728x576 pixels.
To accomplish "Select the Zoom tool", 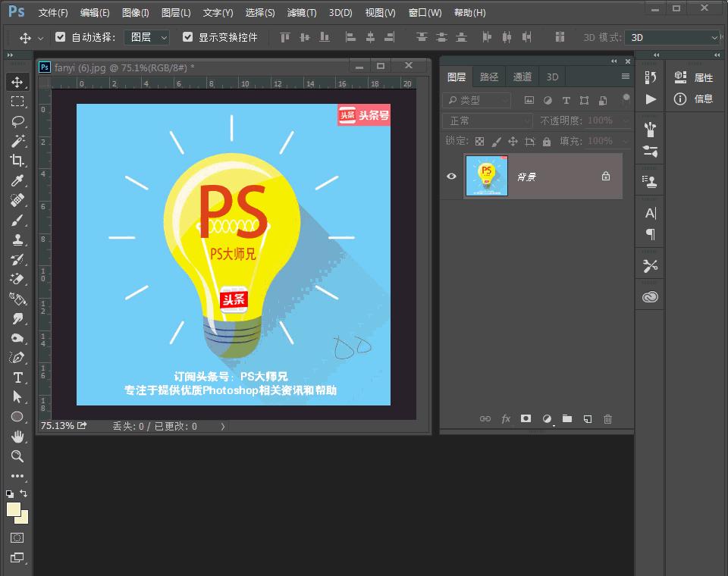I will pos(17,455).
